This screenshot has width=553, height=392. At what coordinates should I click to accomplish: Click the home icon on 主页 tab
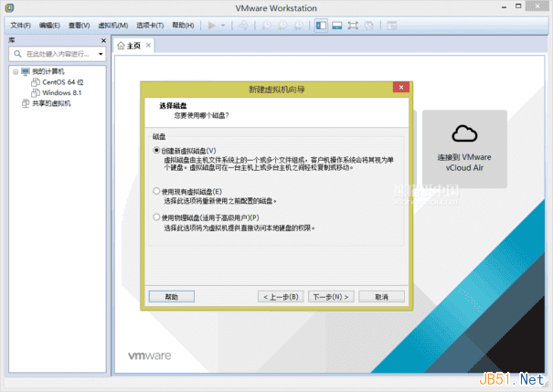121,46
